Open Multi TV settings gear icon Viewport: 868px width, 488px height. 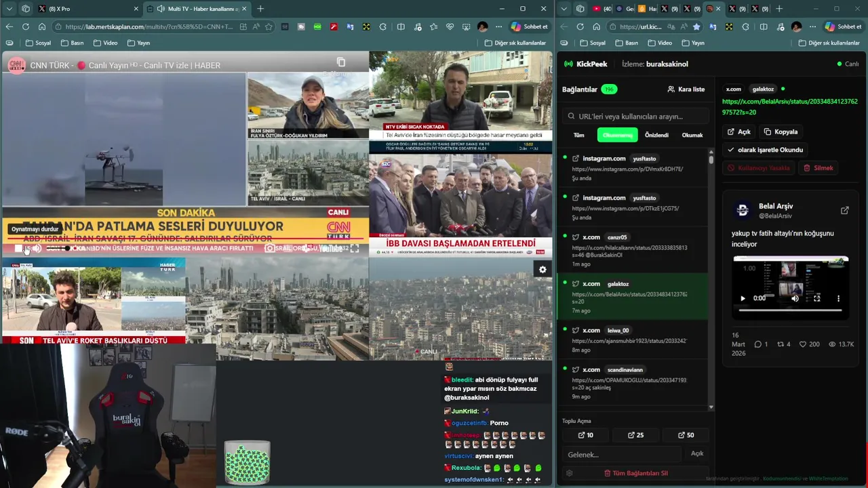(x=542, y=270)
